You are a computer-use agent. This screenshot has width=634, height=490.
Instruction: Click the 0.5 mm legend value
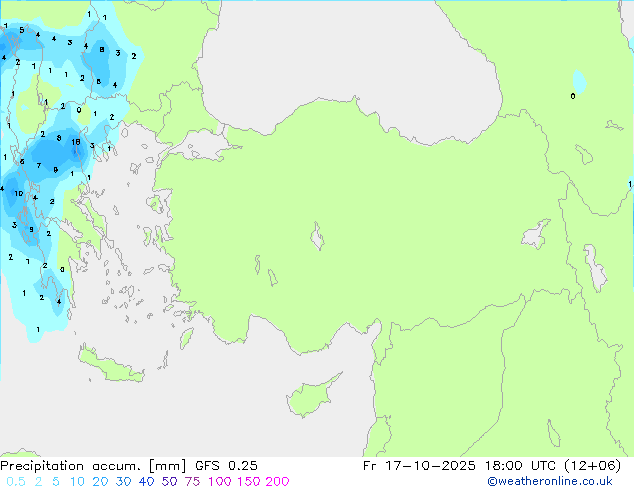pos(16,482)
